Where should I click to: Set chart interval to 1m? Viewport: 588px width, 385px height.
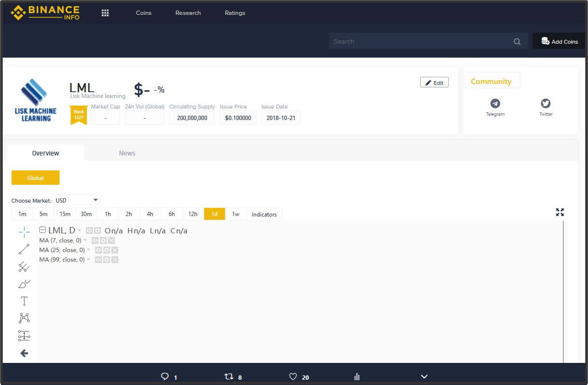(22, 214)
